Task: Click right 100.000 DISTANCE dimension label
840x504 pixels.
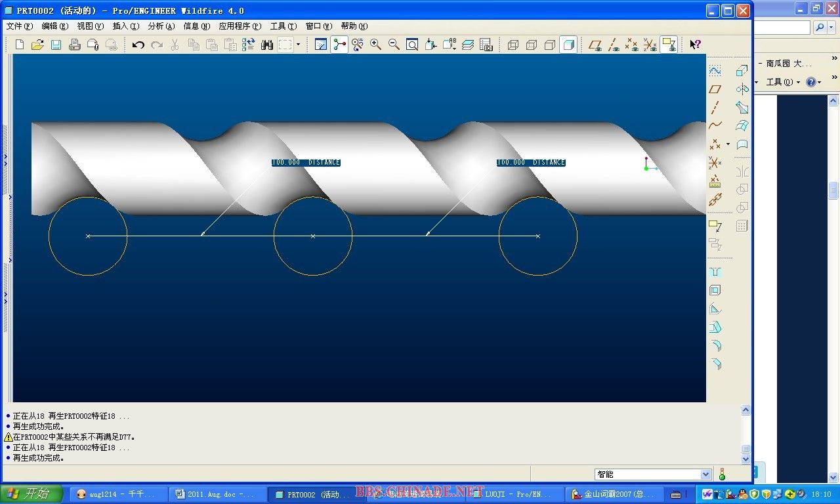Action: (531, 162)
